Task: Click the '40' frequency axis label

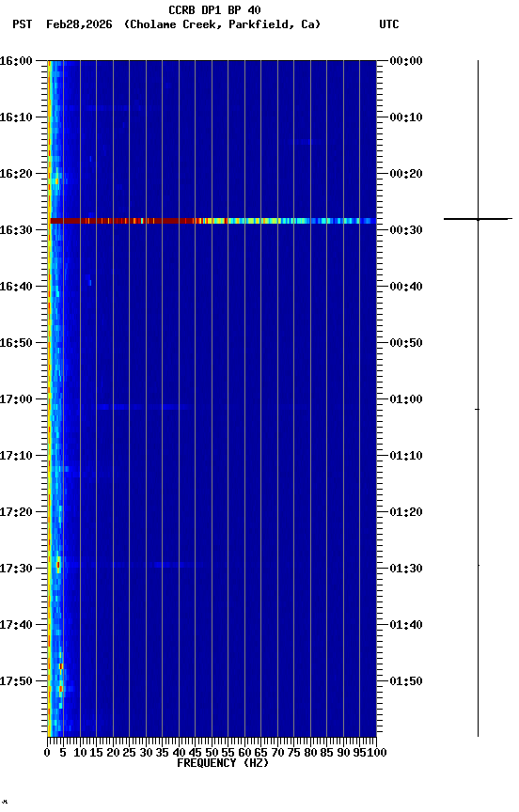Action: click(179, 753)
